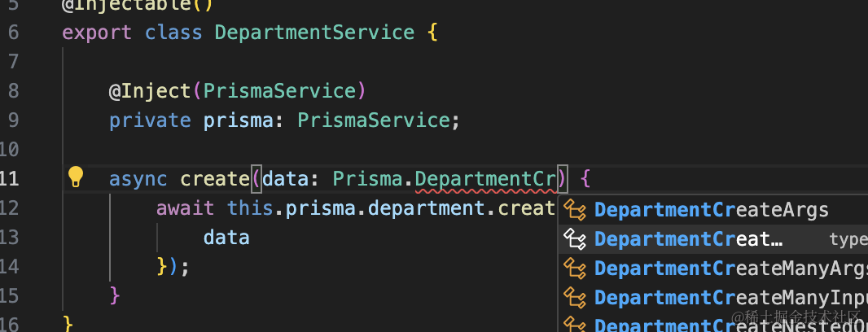Screen dimensions: 868x332
Task: Choose the DepartmentCreateManyArgs suggestion text
Action: point(730,269)
